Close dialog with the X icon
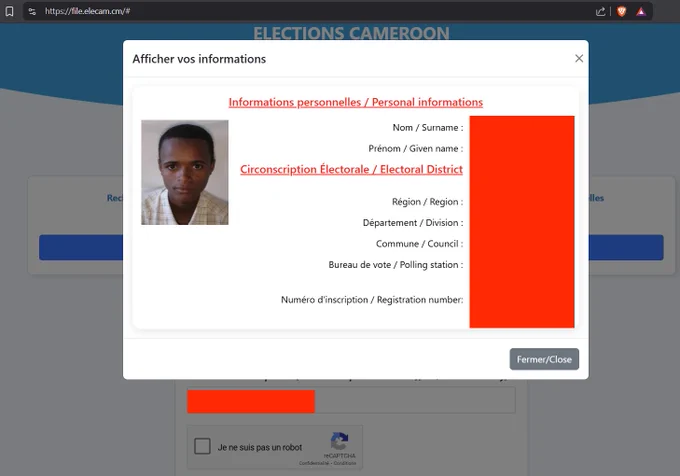The height and width of the screenshot is (476, 680). coord(579,59)
